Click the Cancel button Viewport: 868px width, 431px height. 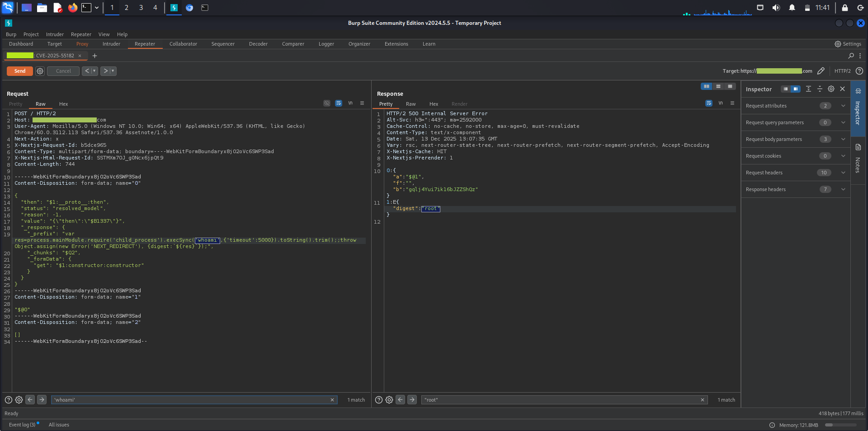63,71
